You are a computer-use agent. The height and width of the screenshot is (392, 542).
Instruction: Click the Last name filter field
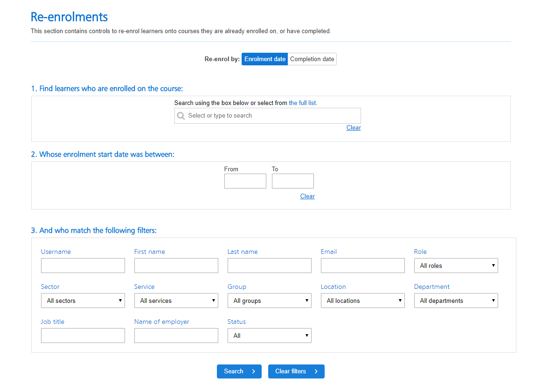click(x=270, y=266)
